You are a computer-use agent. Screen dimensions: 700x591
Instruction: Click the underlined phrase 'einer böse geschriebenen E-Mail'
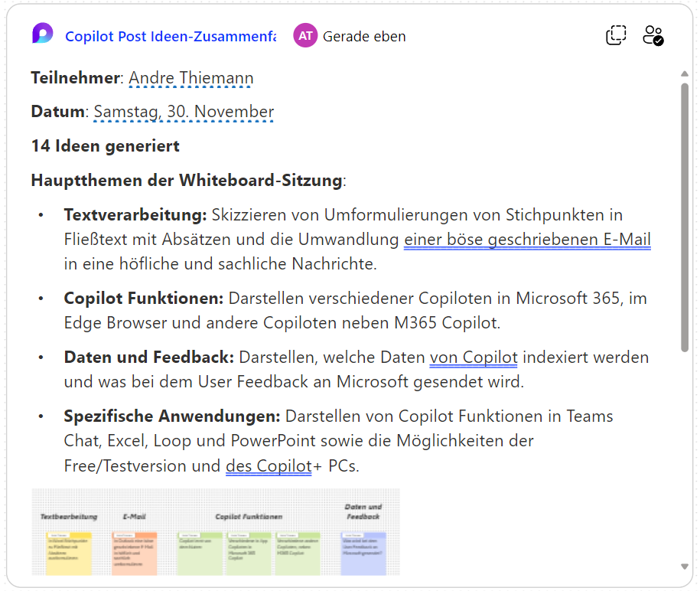(527, 240)
